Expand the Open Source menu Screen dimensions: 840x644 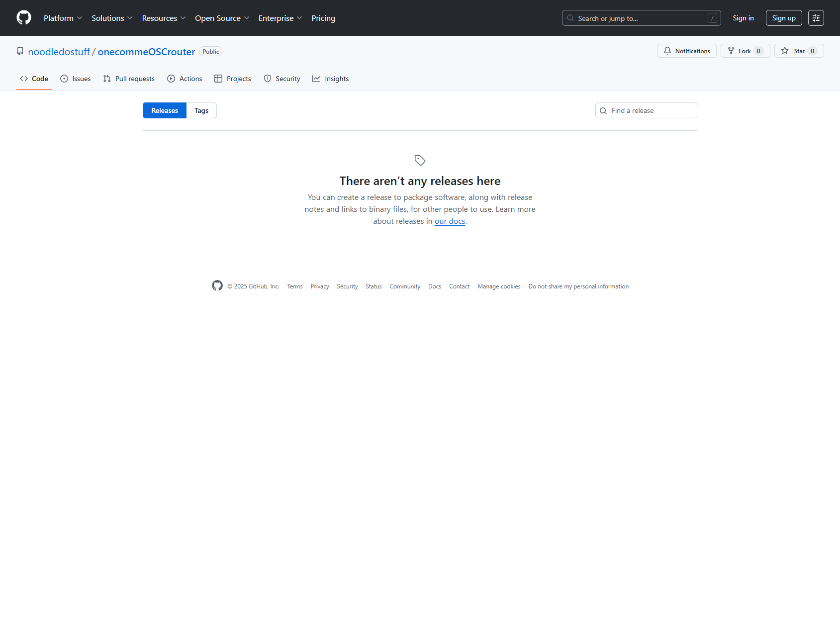pos(222,18)
